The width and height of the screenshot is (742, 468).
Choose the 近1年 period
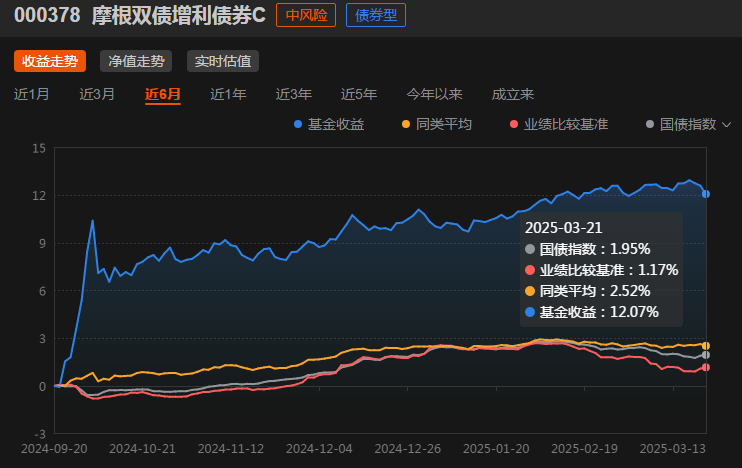coord(228,94)
